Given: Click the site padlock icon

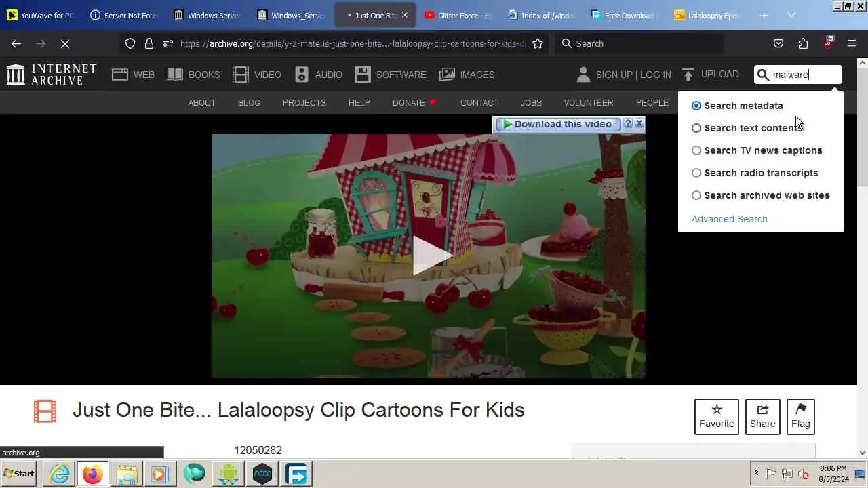Looking at the screenshot, I should (149, 43).
